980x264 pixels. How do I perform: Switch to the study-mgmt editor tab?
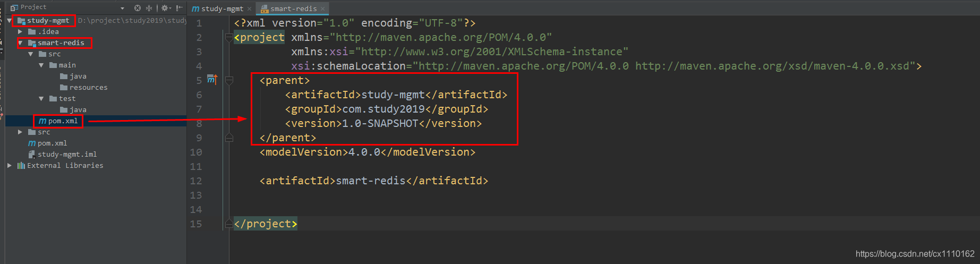coord(222,8)
